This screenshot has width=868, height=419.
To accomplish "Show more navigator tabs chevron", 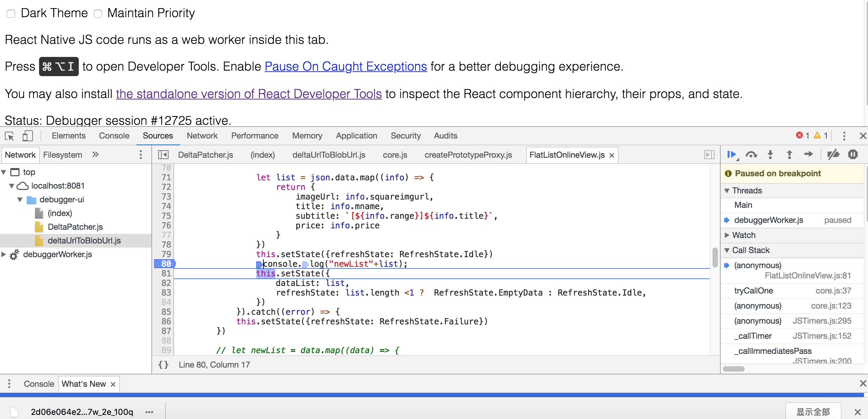I will [x=96, y=155].
